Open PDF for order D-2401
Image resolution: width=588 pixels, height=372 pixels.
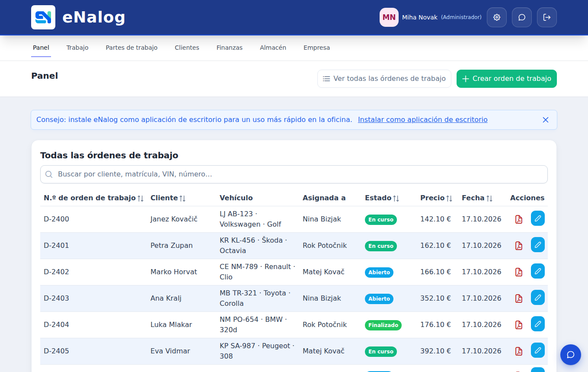point(519,246)
